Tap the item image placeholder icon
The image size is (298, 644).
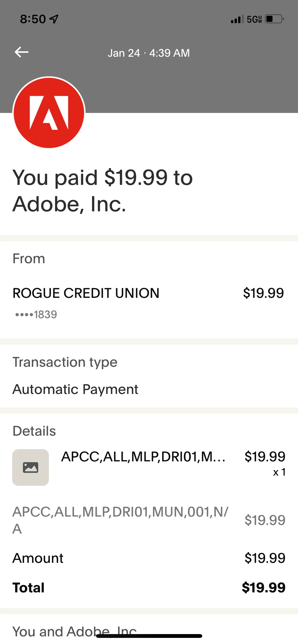pyautogui.click(x=31, y=467)
